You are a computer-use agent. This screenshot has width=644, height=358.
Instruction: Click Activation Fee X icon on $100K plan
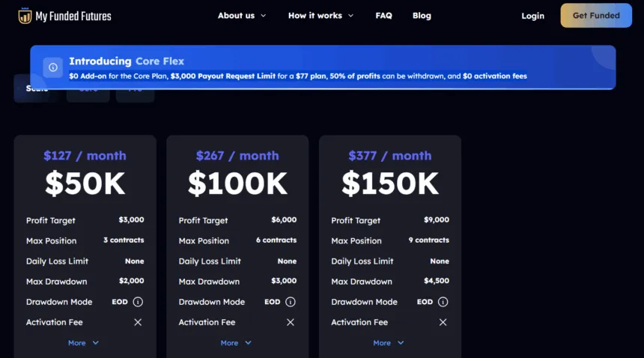coord(291,322)
